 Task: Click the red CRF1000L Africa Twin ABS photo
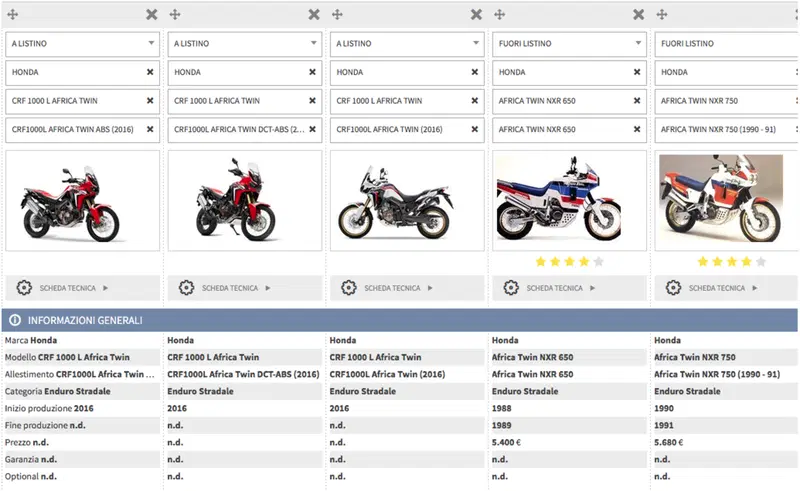82,201
